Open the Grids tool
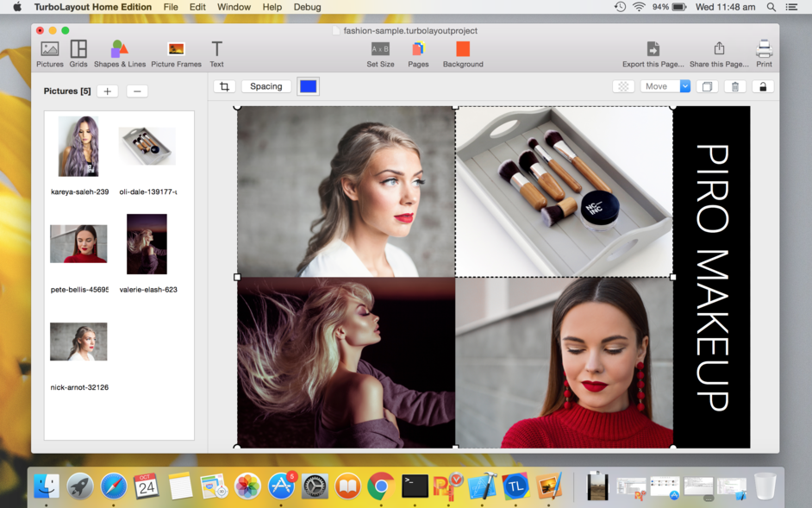This screenshot has width=812, height=508. click(78, 53)
